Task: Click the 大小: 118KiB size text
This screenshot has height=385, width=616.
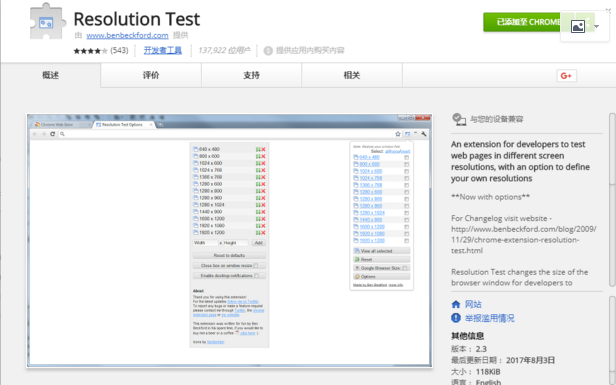Action: coord(476,372)
